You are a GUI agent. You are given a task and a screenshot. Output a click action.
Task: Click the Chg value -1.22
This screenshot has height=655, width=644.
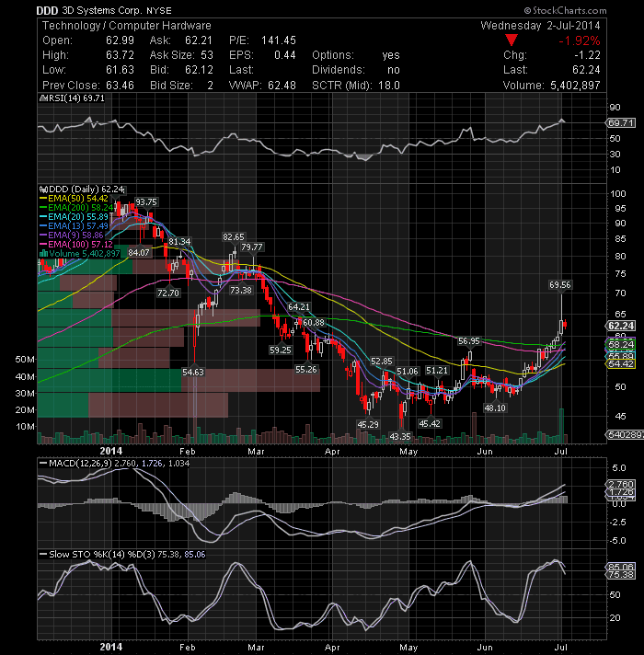[x=587, y=55]
